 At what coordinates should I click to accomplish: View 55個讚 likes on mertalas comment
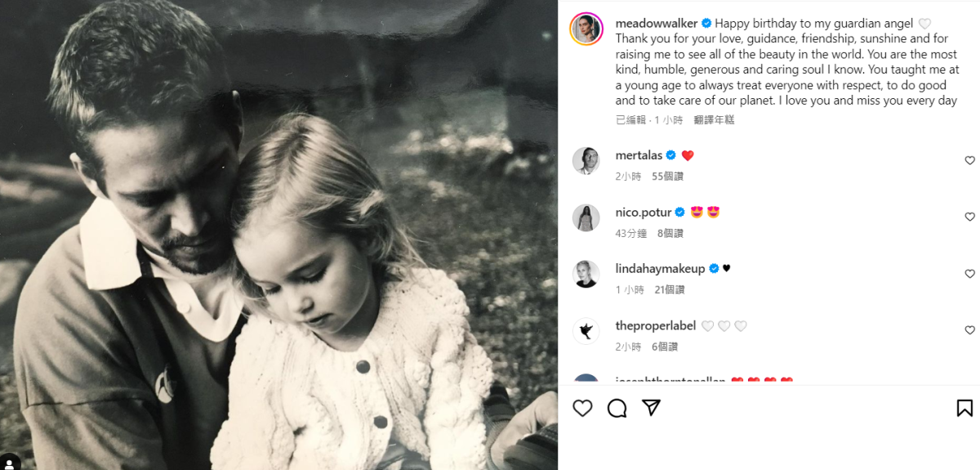click(x=668, y=177)
